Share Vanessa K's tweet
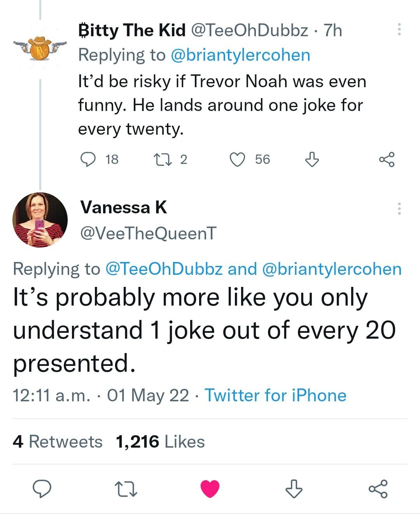The width and height of the screenshot is (420, 515). (378, 489)
